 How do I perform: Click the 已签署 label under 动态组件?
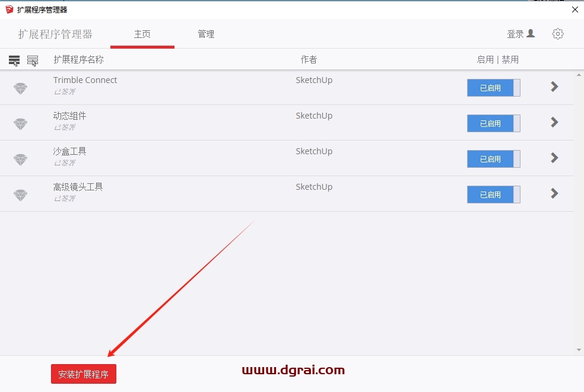point(65,128)
